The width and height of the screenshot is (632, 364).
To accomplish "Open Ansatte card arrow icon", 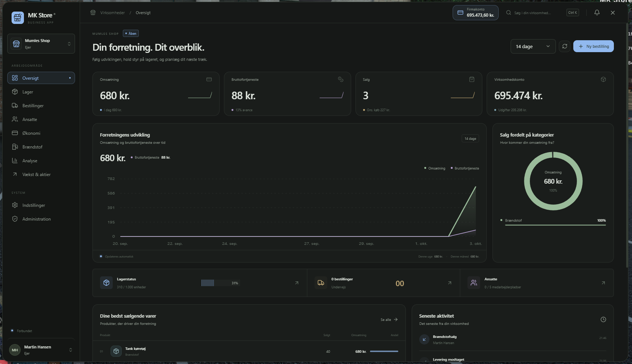I will [x=603, y=283].
